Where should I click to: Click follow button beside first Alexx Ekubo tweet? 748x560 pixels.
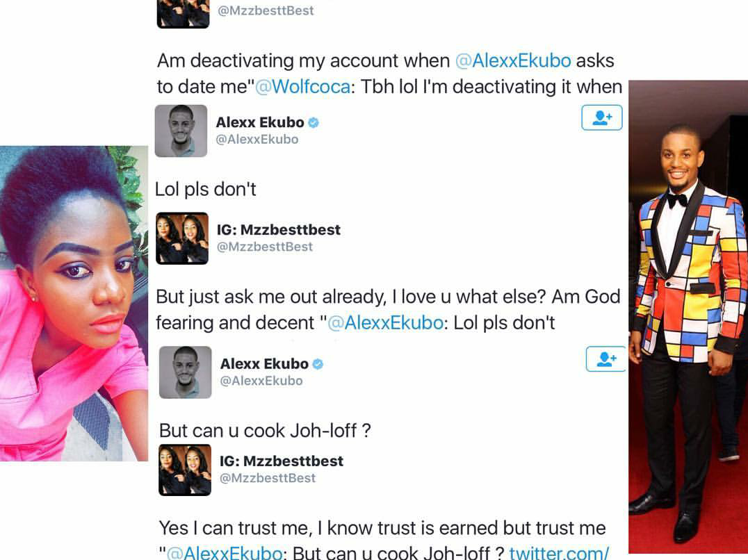tap(601, 117)
